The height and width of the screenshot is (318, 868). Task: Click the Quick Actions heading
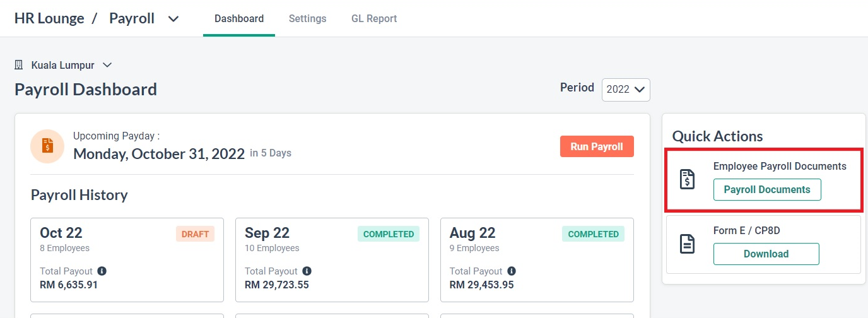pos(717,136)
